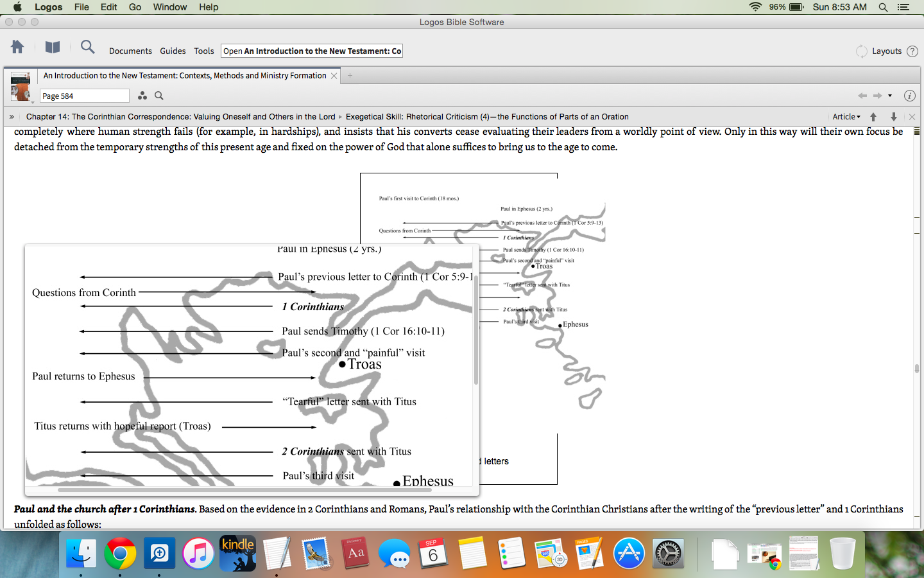
Task: Expand the history dropdown arrow beside forward button
Action: pyautogui.click(x=890, y=96)
